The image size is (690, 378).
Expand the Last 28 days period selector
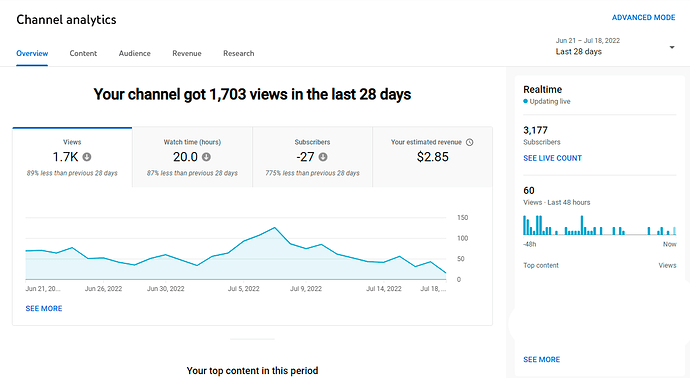pyautogui.click(x=615, y=46)
